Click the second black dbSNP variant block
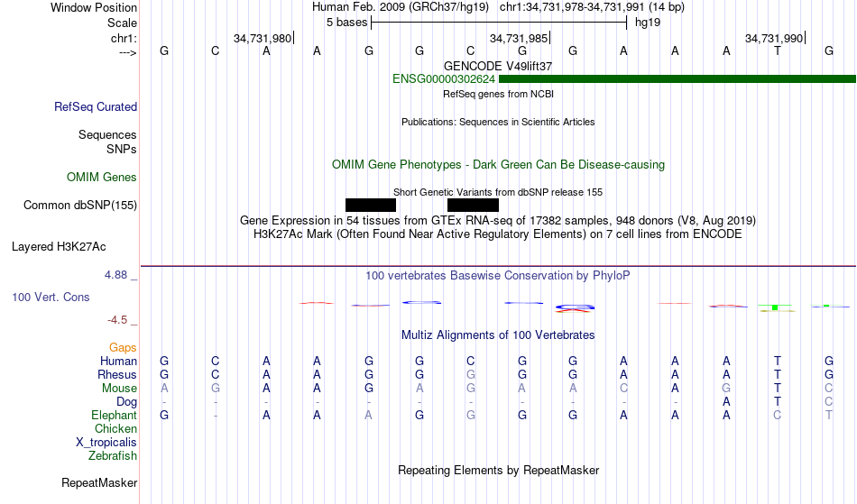857x504 pixels. coord(473,206)
